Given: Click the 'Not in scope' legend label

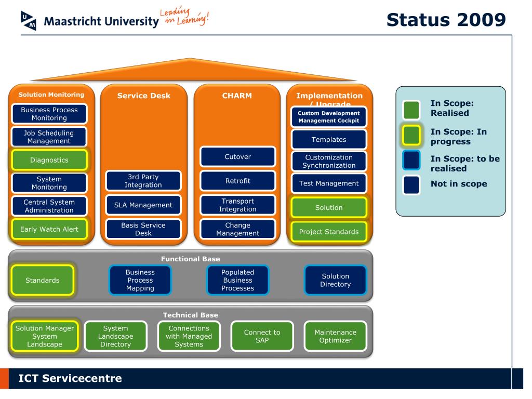Looking at the screenshot, I should tap(459, 184).
